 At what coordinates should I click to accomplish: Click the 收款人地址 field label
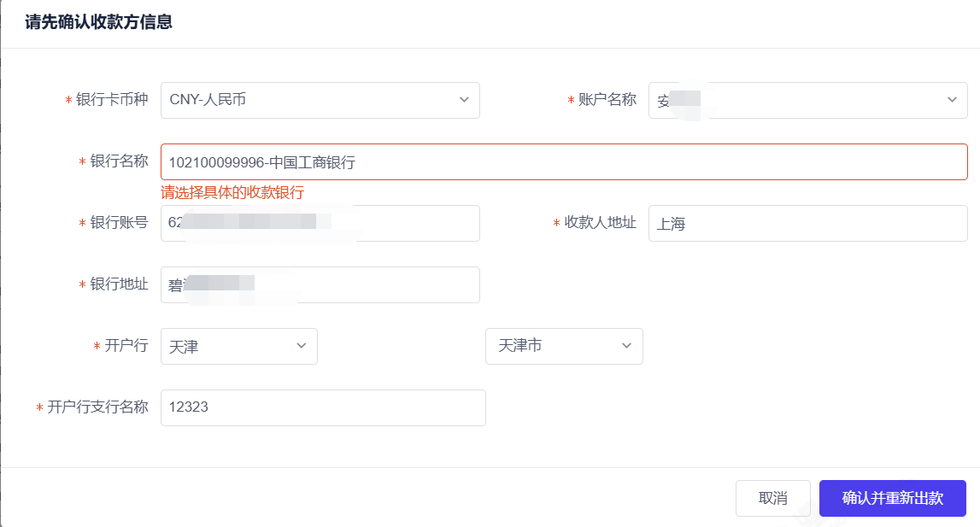(600, 223)
